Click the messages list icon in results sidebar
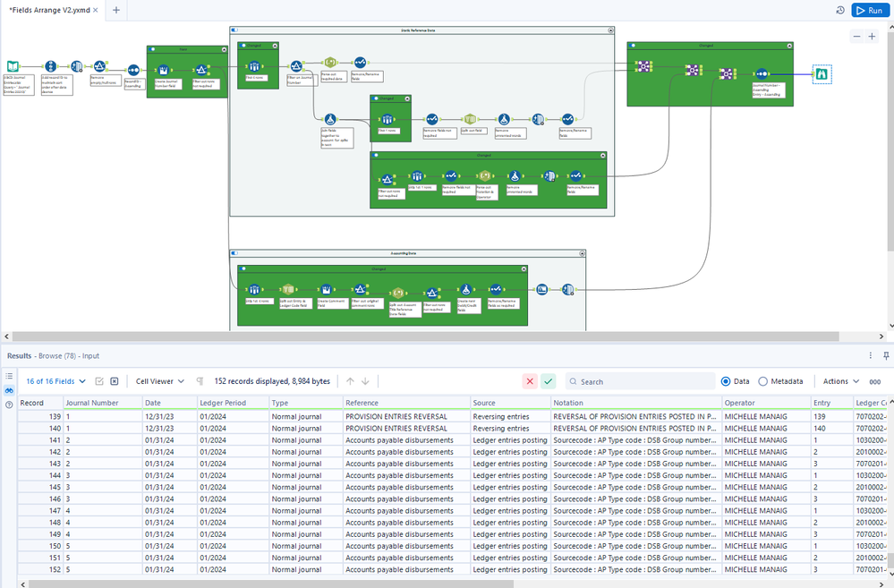Viewport: 894px width, 588px height. click(x=9, y=376)
